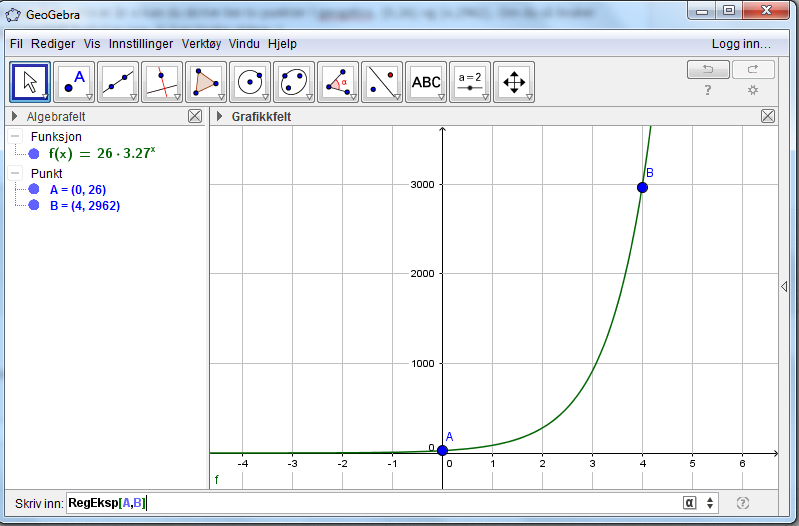The image size is (799, 526).
Task: Select the Move arrow tool
Action: (x=30, y=82)
